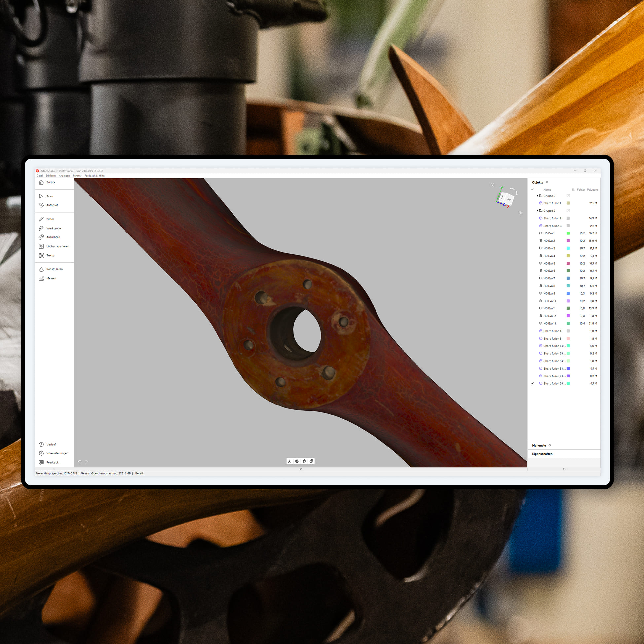Click the cyan color swatch of HD Eva 3
The image size is (644, 644).
pyautogui.click(x=568, y=248)
